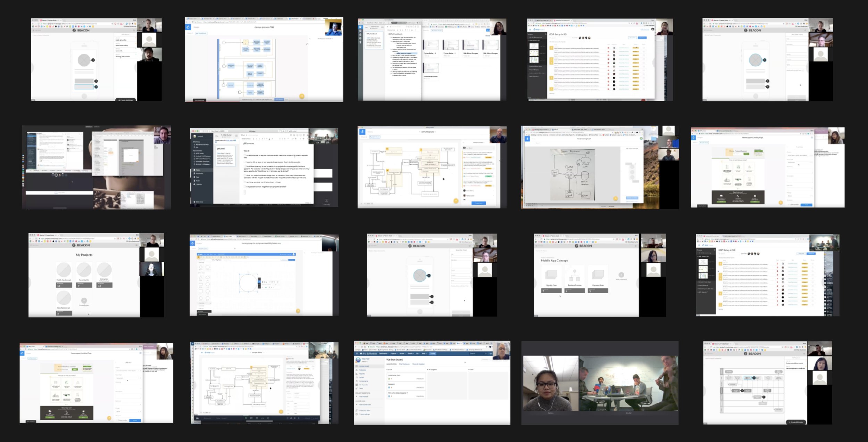Select Notebooks in the Evernote sidebar

click(x=200, y=173)
